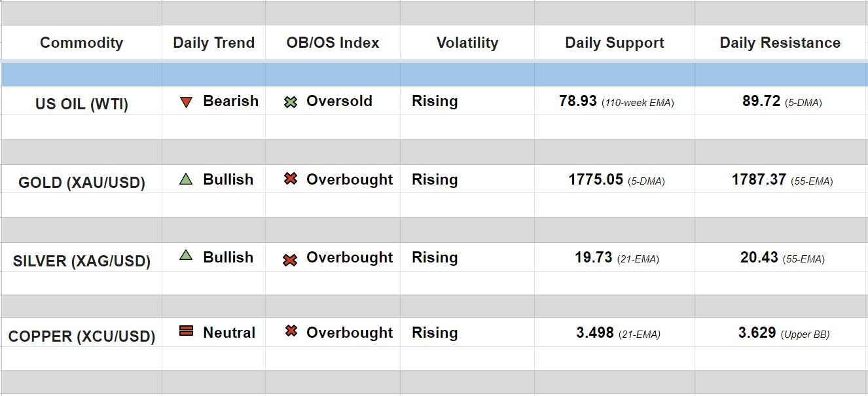868x396 pixels.
Task: Select the Volatility column header
Action: click(467, 43)
